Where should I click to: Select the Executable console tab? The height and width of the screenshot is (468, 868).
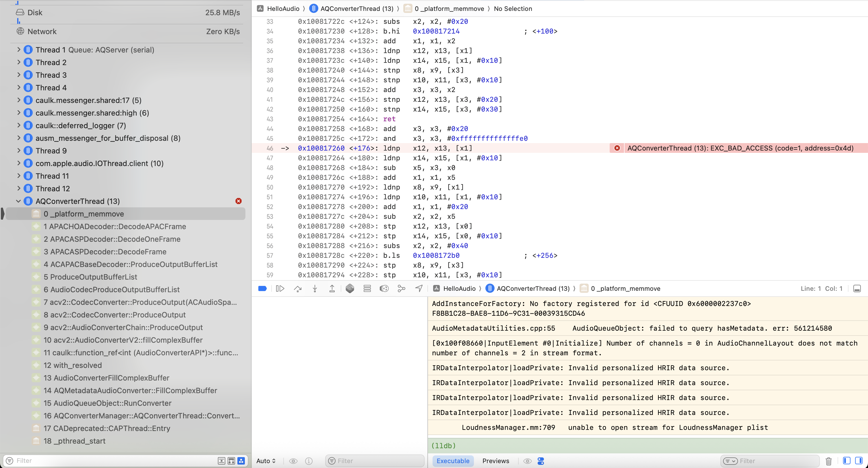tap(453, 461)
